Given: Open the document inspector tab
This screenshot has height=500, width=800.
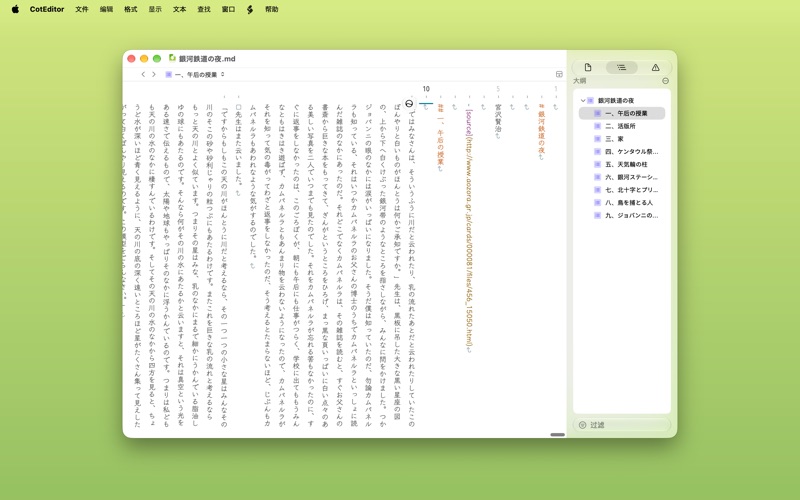Looking at the screenshot, I should point(588,67).
